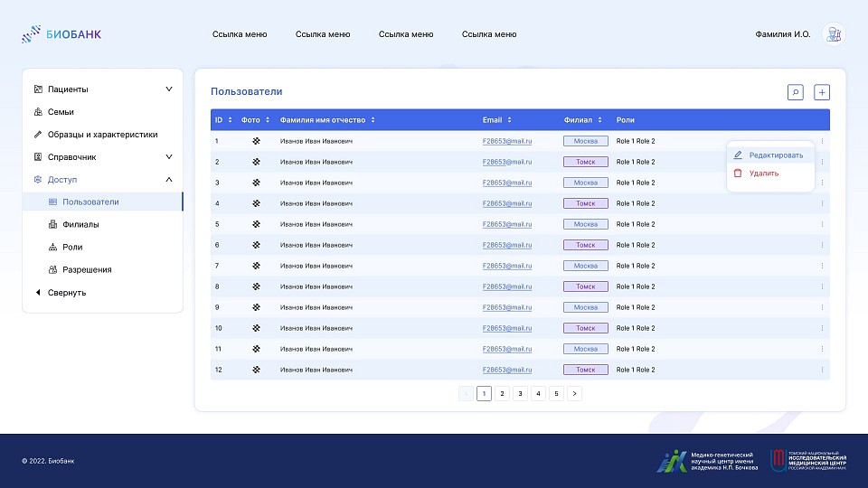
Task: Click the Пользователи panel heading
Action: (246, 92)
